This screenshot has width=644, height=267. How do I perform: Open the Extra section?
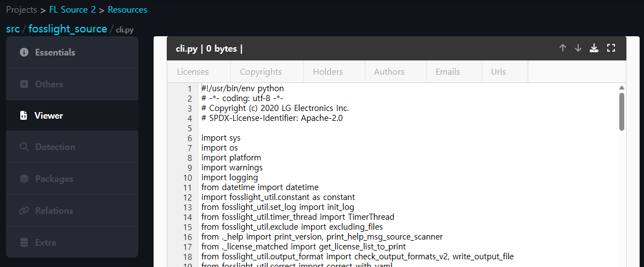pos(72,242)
